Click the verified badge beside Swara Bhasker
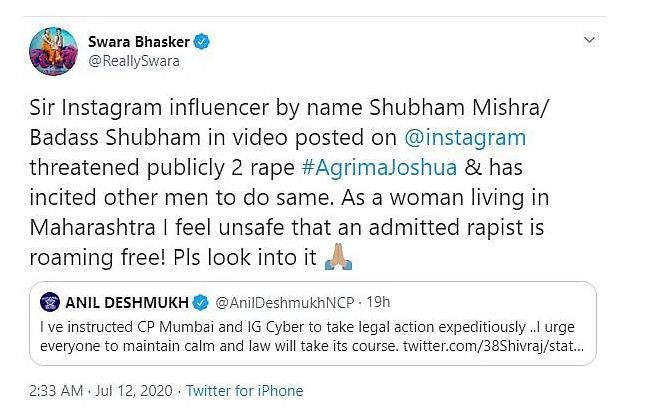Viewport: 646px width, 412px height. tap(203, 42)
